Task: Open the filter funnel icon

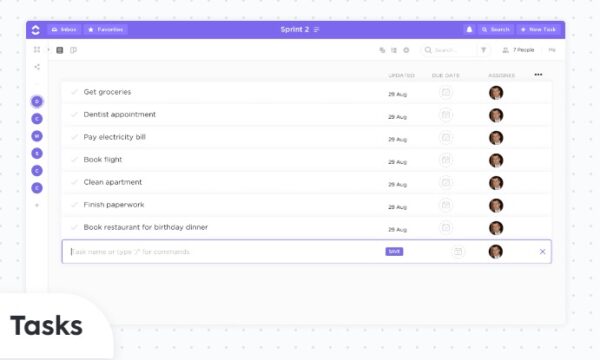Action: pyautogui.click(x=483, y=50)
